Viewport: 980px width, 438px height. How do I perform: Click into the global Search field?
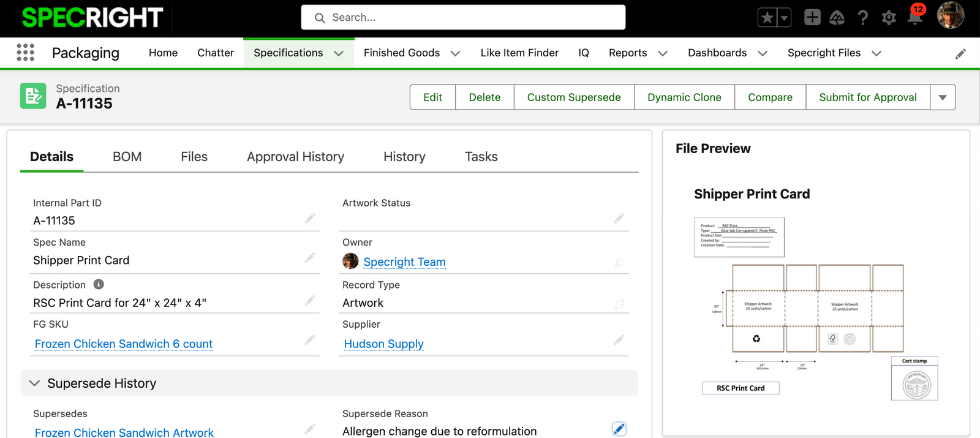coord(463,17)
